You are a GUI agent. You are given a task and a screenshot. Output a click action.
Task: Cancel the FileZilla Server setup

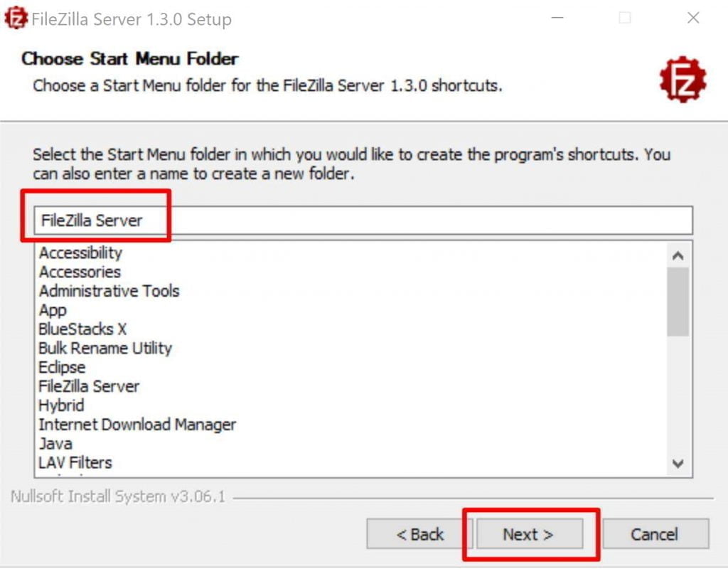[x=655, y=534]
